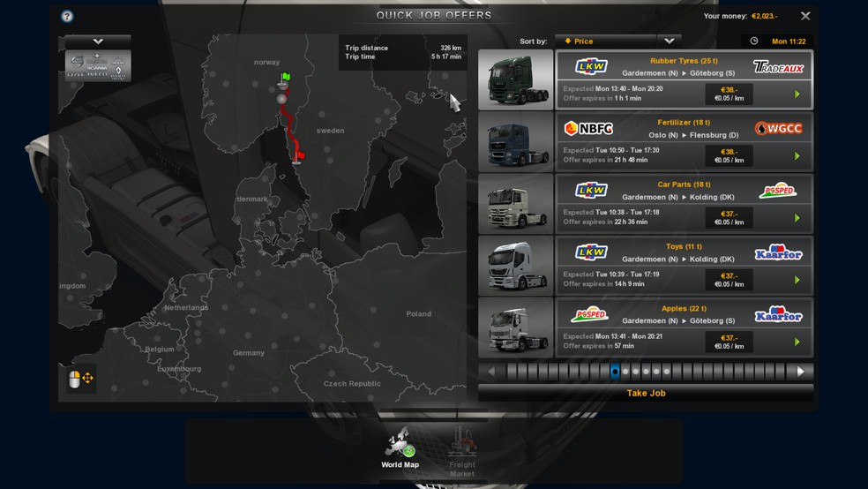Select the Toys job green arrow
The image size is (868, 489).
[797, 280]
